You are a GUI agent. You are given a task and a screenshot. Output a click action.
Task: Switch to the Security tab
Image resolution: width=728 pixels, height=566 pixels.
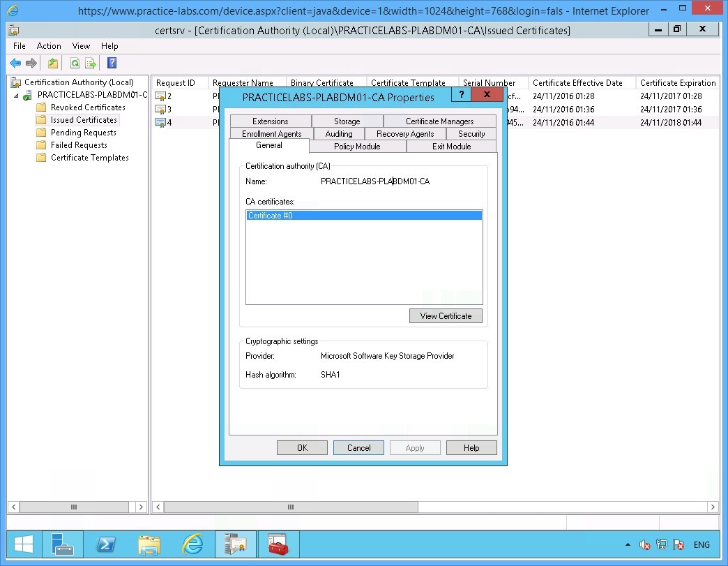click(x=471, y=133)
